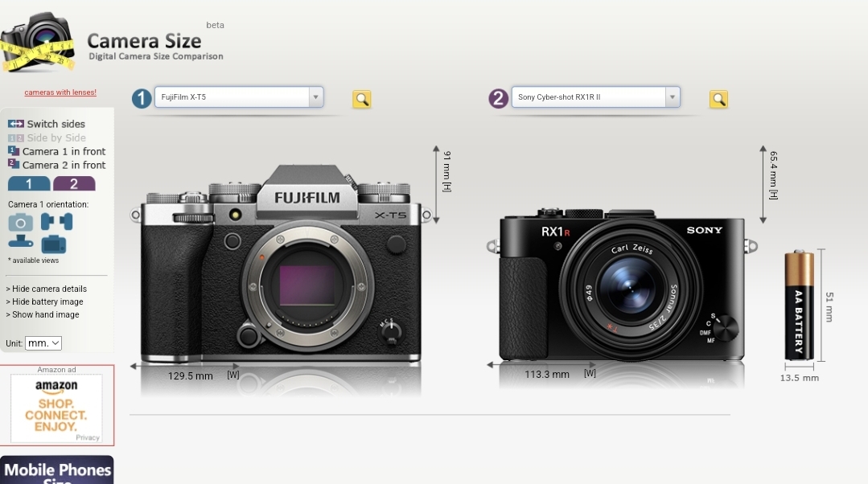868x484 pixels.
Task: Hide battery image
Action: click(x=45, y=301)
